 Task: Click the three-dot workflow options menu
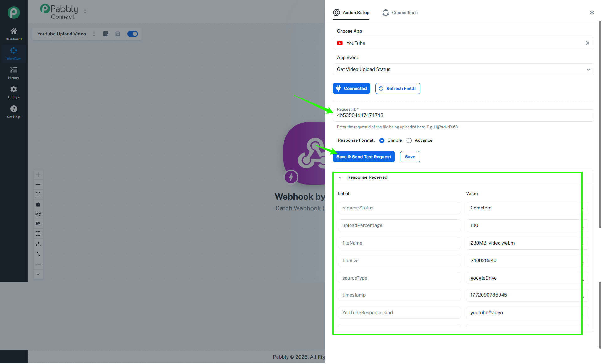[x=94, y=34]
